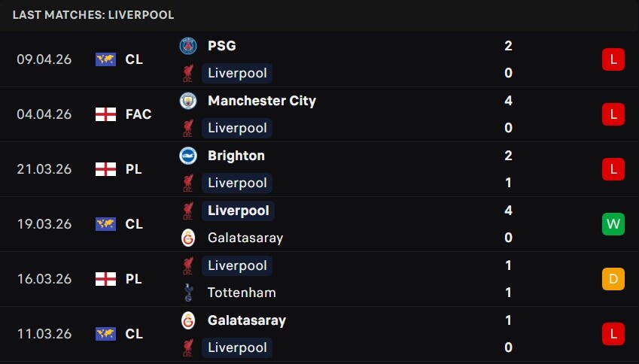Click the England flag beside FAC
The height and width of the screenshot is (364, 639).
tap(105, 114)
